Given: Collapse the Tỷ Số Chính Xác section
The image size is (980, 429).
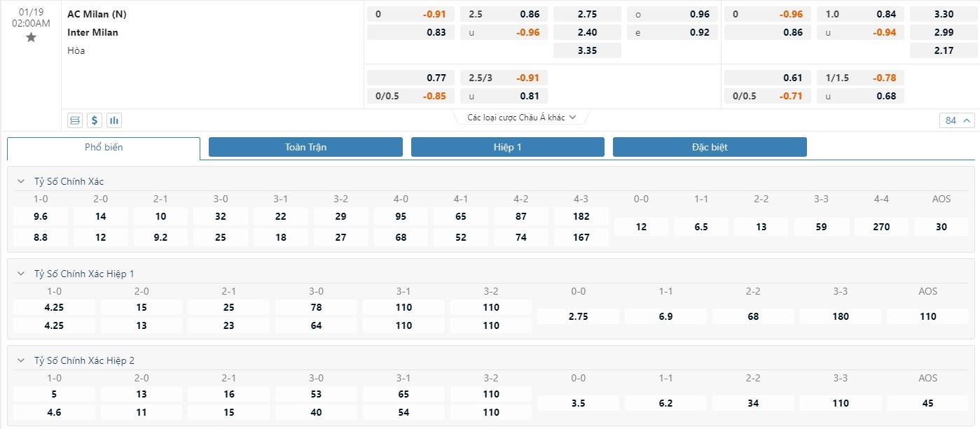Looking at the screenshot, I should click(21, 181).
